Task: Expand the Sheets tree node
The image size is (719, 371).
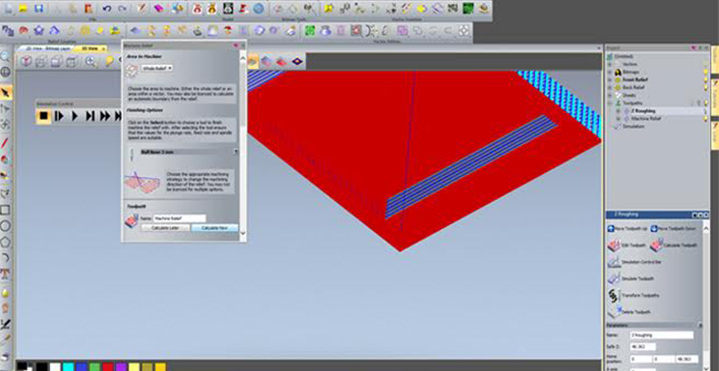Action: coord(610,95)
